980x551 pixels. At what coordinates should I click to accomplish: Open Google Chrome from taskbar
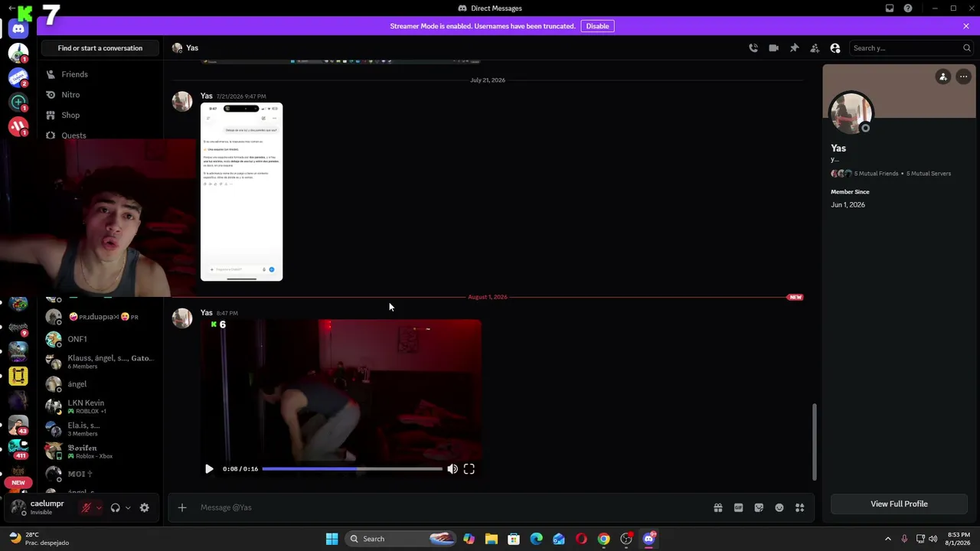coord(604,539)
